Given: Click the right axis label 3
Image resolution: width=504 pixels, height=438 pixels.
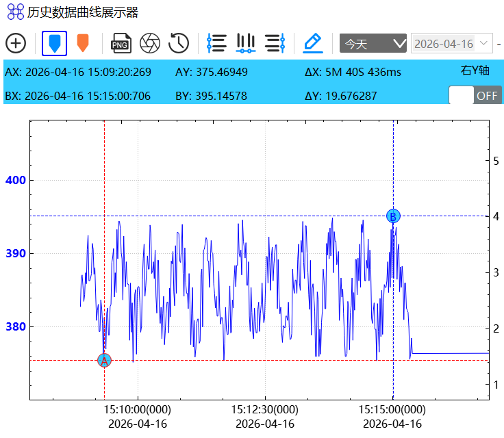Looking at the screenshot, I should tap(496, 273).
